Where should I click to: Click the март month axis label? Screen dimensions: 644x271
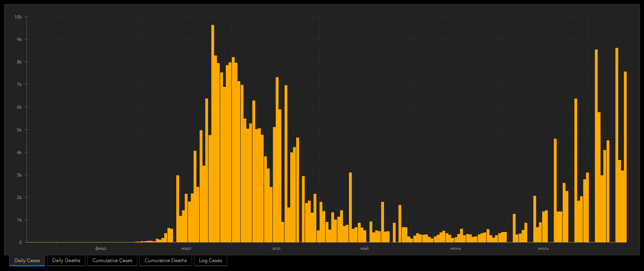pyautogui.click(x=186, y=248)
